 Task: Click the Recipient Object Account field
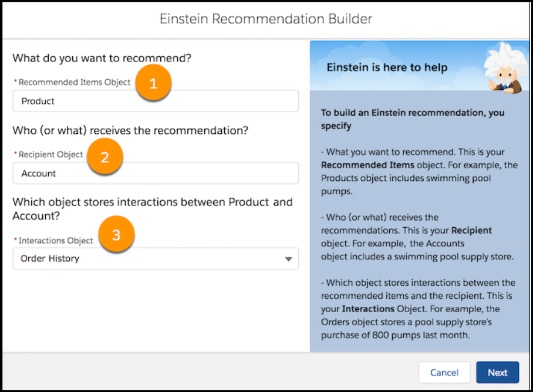(x=156, y=173)
